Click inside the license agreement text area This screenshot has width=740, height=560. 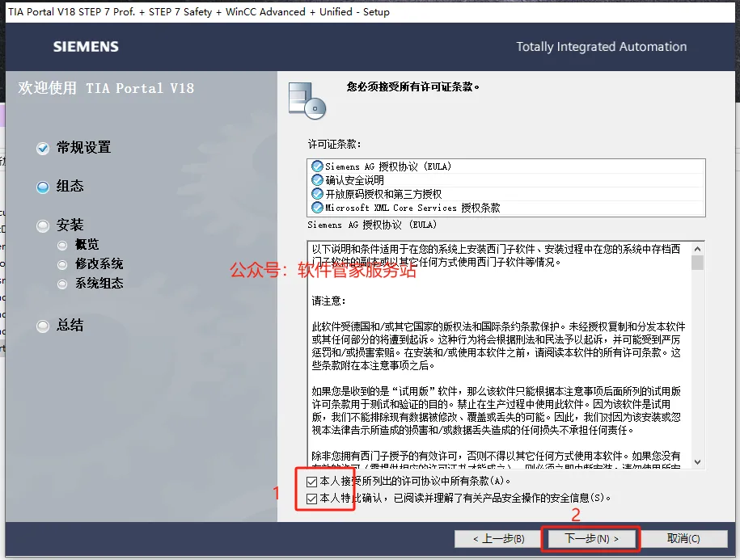(499, 355)
